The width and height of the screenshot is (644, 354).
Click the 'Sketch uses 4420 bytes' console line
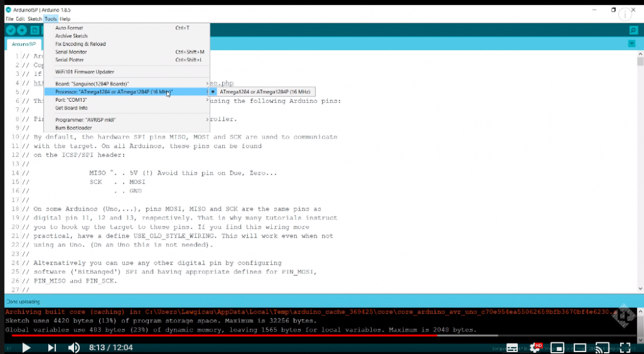160,321
